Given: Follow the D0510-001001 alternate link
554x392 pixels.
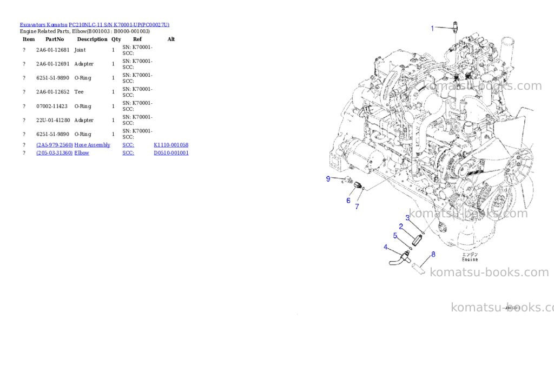Looking at the screenshot, I should [x=171, y=153].
